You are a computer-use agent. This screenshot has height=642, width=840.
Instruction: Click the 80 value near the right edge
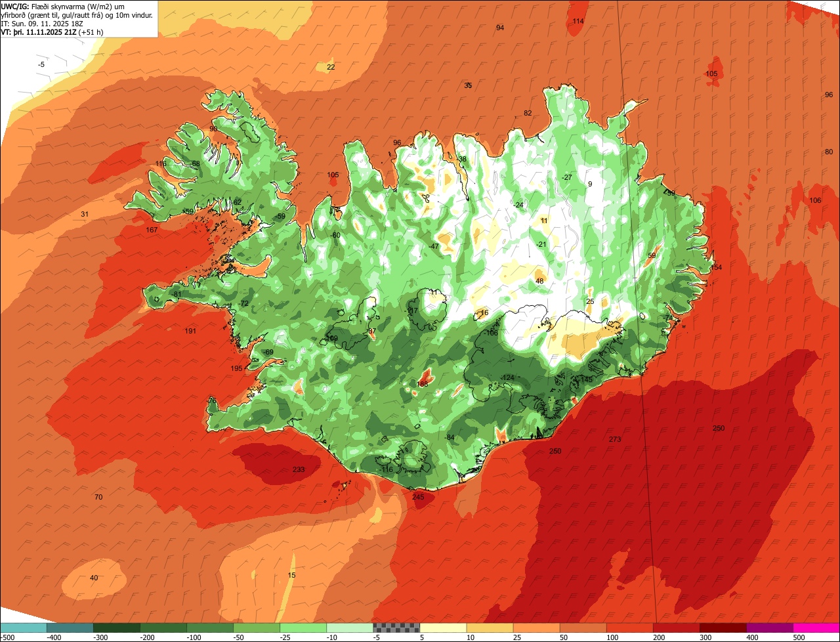[x=829, y=152]
